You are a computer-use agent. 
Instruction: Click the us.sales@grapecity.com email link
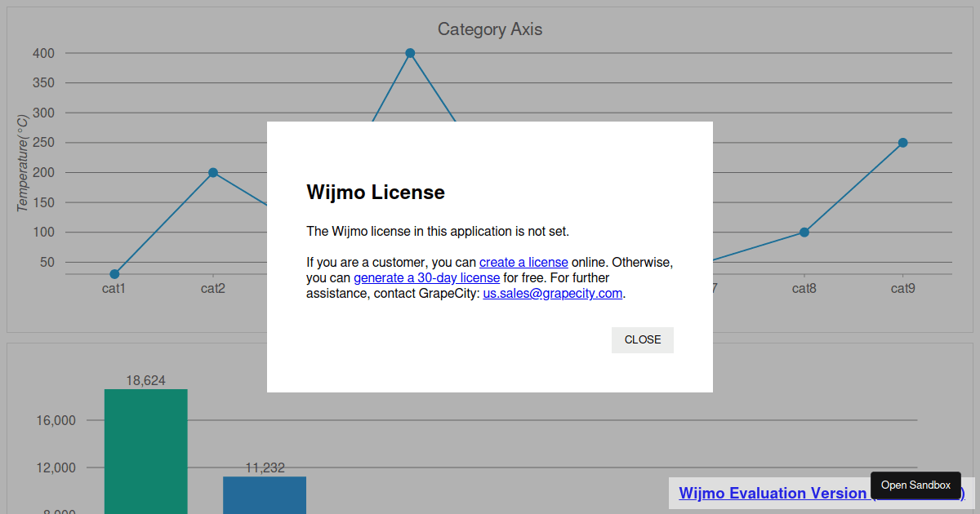tap(553, 294)
